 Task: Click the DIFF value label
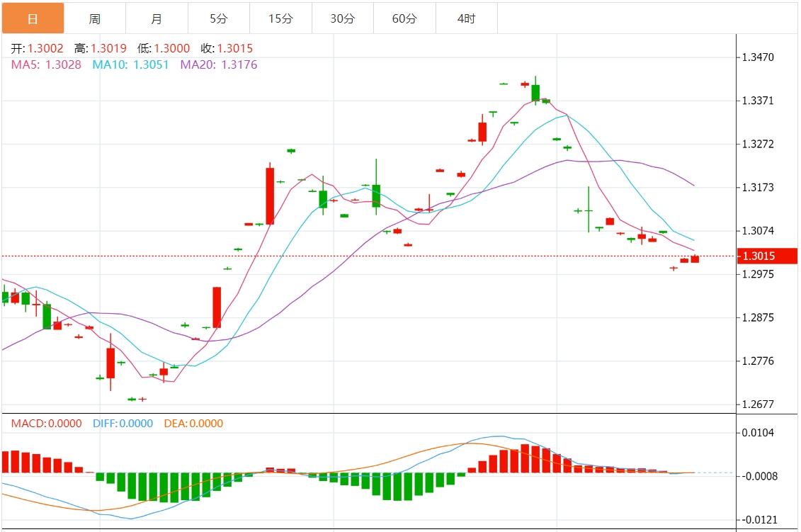(123, 424)
